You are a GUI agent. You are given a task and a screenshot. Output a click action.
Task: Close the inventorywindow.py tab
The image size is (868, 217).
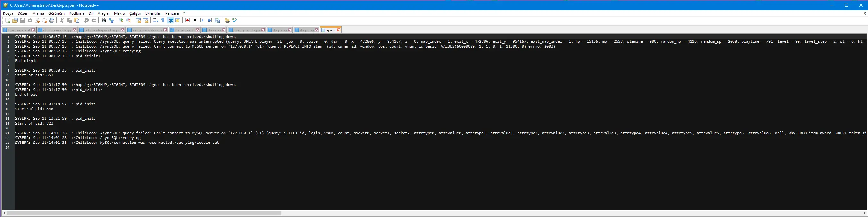[165, 30]
